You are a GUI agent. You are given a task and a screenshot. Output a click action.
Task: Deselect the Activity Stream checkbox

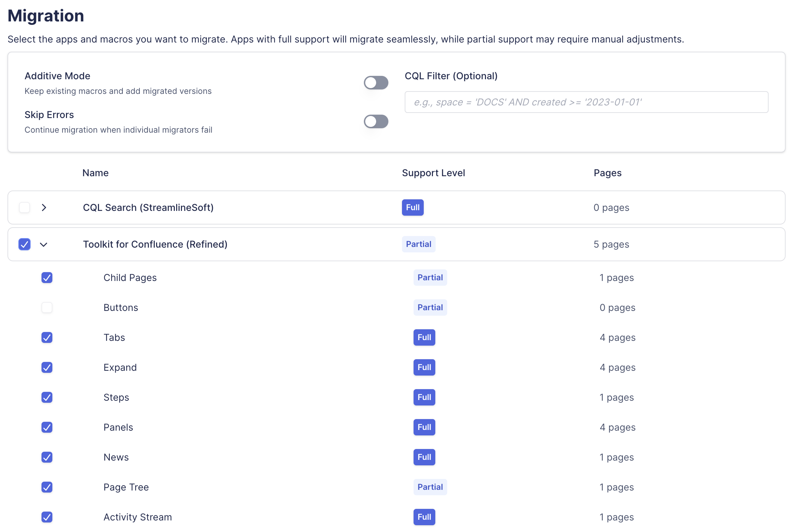tap(47, 517)
